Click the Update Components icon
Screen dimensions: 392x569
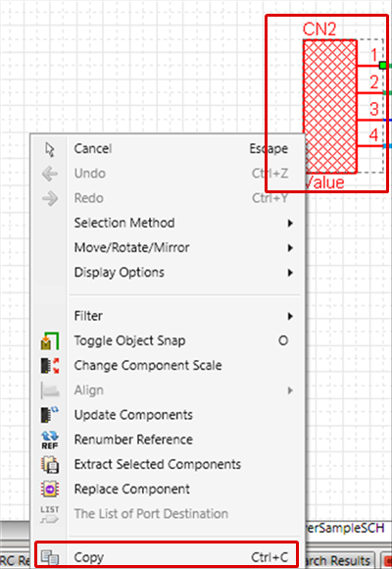pos(50,415)
